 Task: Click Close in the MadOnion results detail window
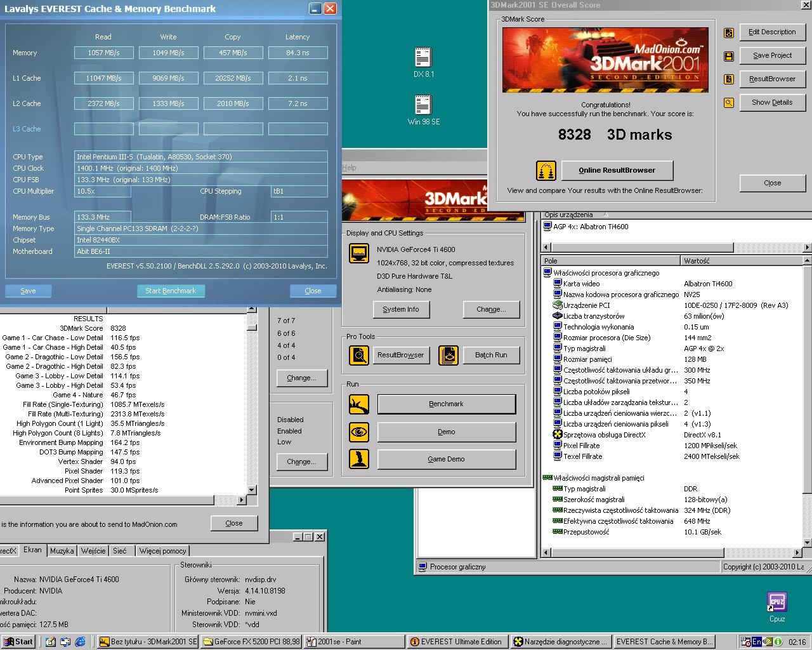point(234,523)
